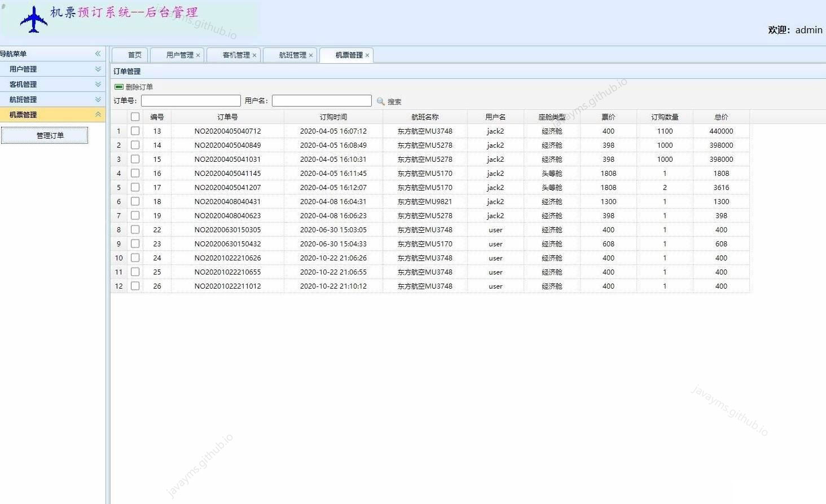Close the 客机管理 tab
This screenshot has height=504, width=826.
click(x=254, y=55)
